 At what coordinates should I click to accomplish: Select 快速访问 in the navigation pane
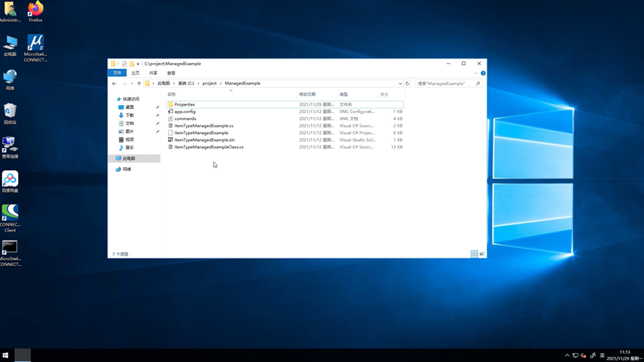tap(130, 99)
